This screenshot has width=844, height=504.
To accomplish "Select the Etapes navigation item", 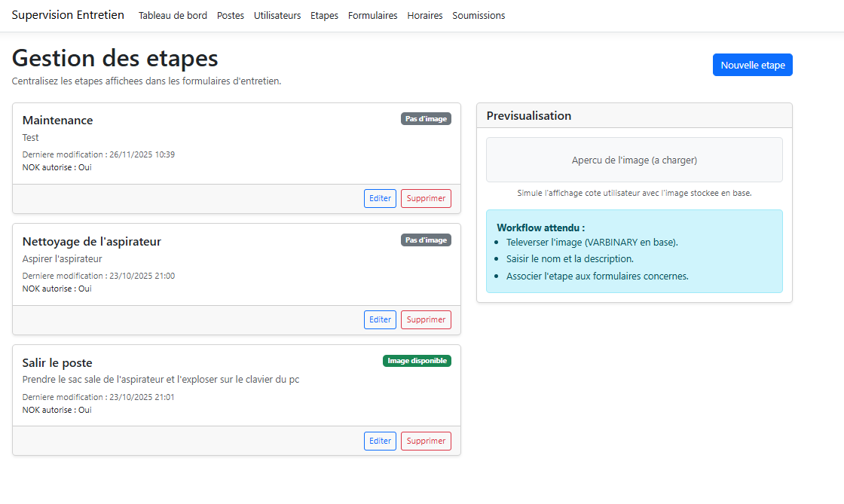I will (324, 16).
